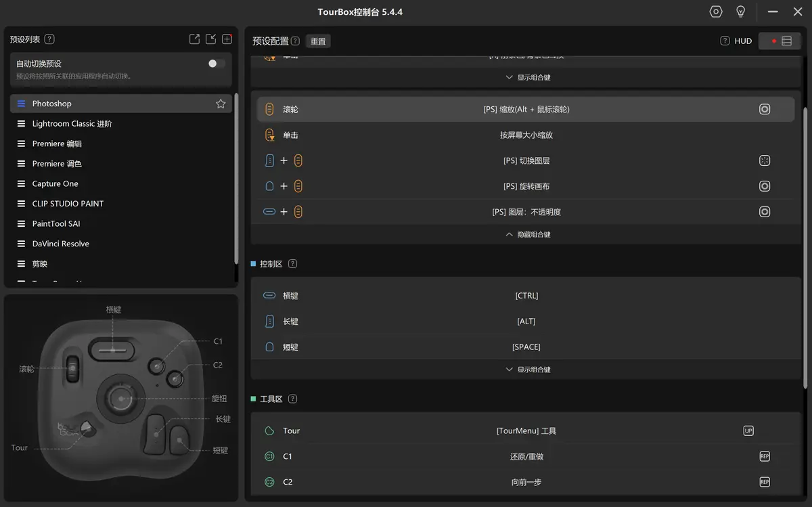This screenshot has height=507, width=812.
Task: Click the 重置 reset button
Action: click(318, 41)
